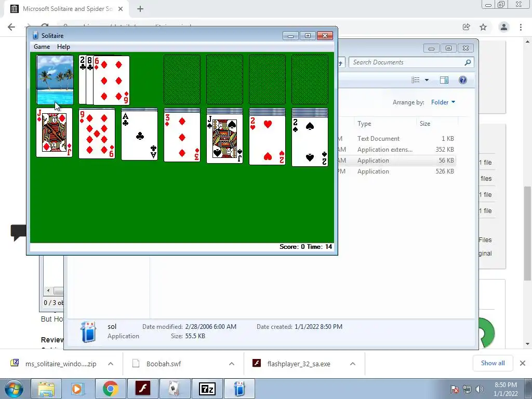The width and height of the screenshot is (532, 399).
Task: Open the change view icon in Explorer
Action: coord(416,80)
